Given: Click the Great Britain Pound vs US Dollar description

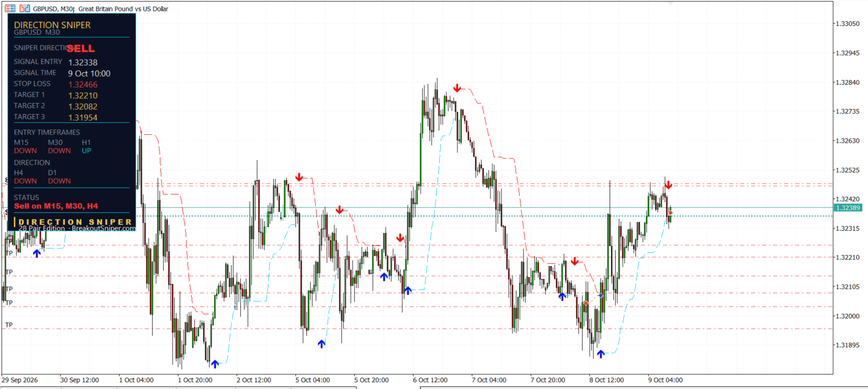Looking at the screenshot, I should point(123,9).
